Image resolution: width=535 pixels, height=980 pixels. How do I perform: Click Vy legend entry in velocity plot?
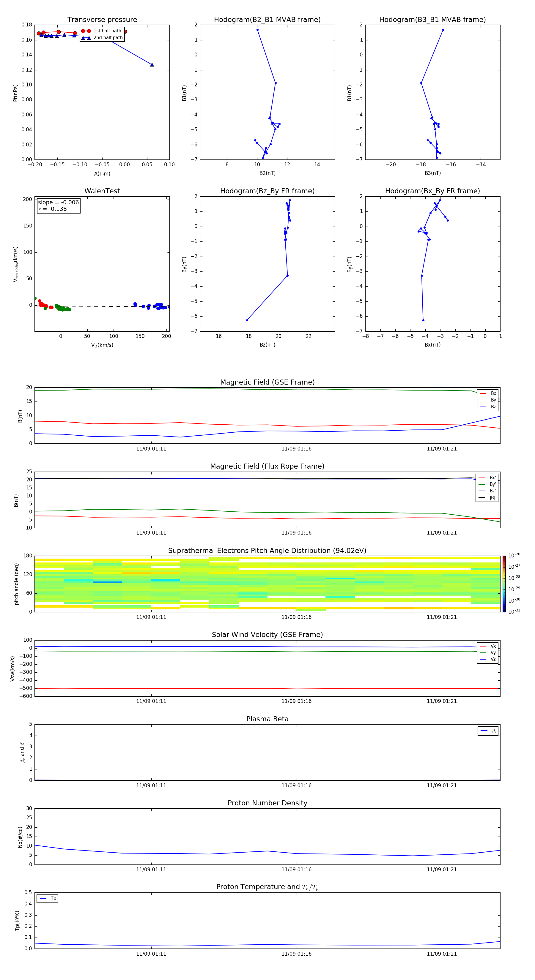point(488,653)
